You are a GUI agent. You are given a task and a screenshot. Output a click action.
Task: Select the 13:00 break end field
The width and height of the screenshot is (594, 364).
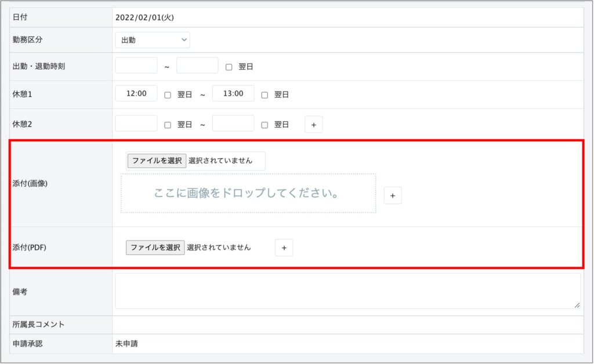(233, 94)
